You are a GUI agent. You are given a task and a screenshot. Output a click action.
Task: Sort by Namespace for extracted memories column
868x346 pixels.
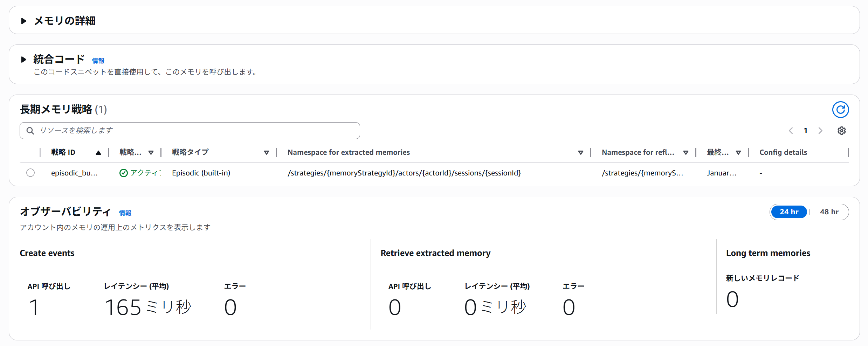coord(580,153)
